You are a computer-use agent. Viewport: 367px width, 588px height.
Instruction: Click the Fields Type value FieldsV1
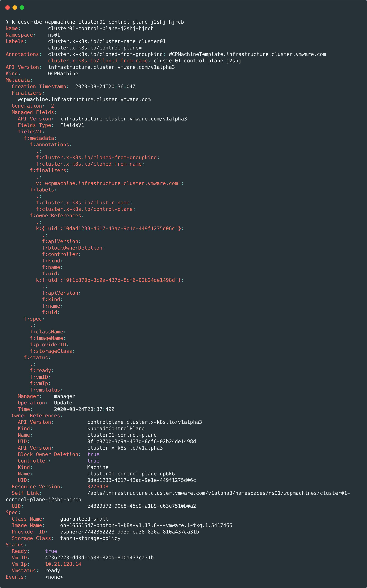point(72,125)
